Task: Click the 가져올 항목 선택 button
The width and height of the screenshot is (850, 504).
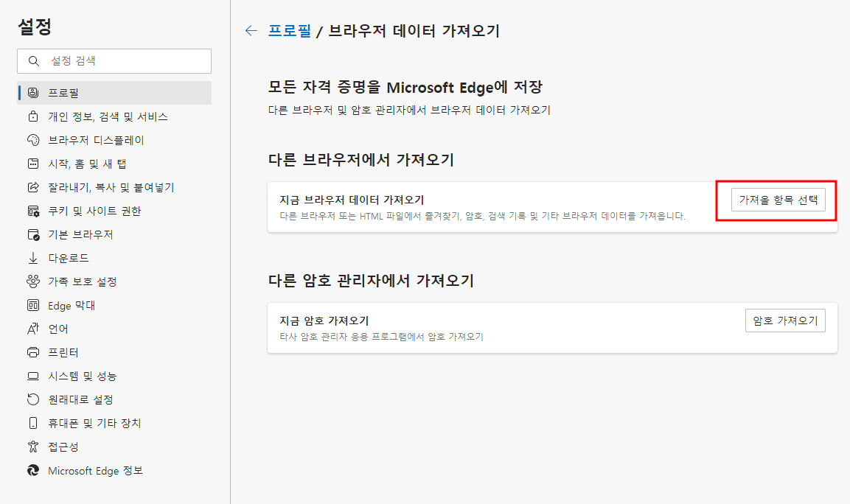Action: pos(778,200)
